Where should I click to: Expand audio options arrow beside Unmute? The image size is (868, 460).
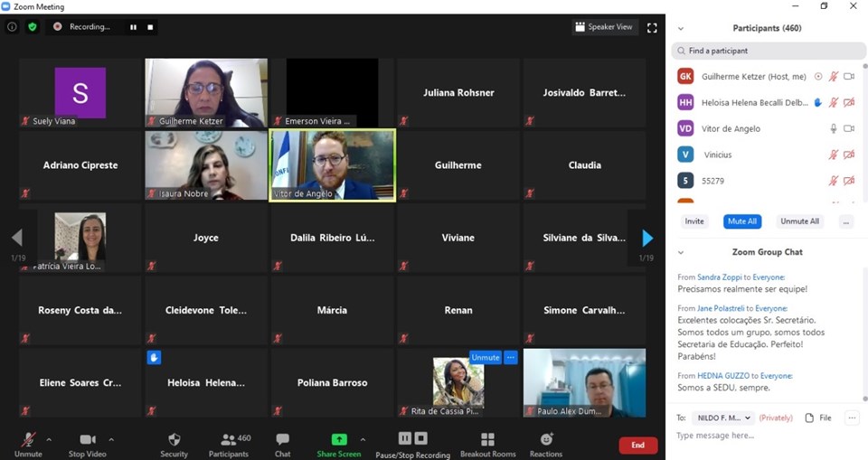(x=49, y=440)
